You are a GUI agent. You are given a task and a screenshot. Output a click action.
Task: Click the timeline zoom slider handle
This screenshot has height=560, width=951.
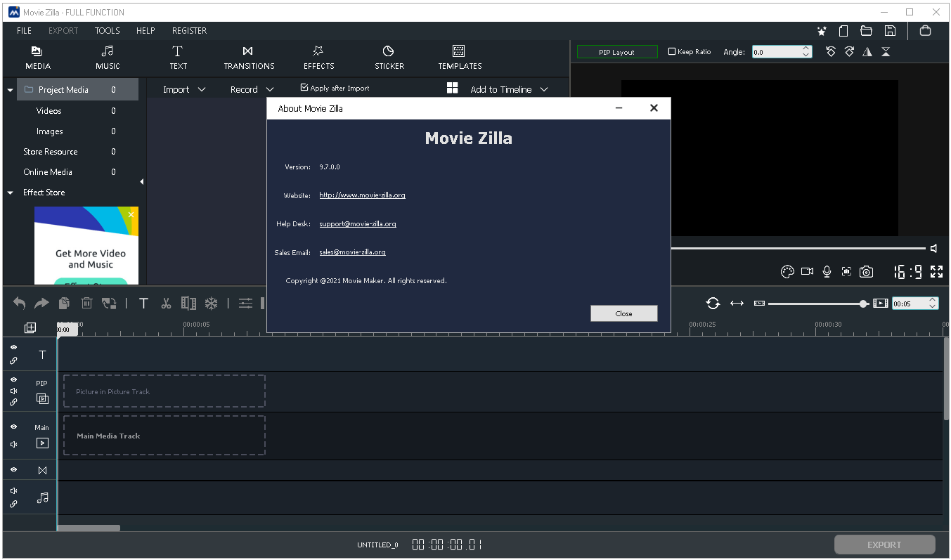(863, 304)
